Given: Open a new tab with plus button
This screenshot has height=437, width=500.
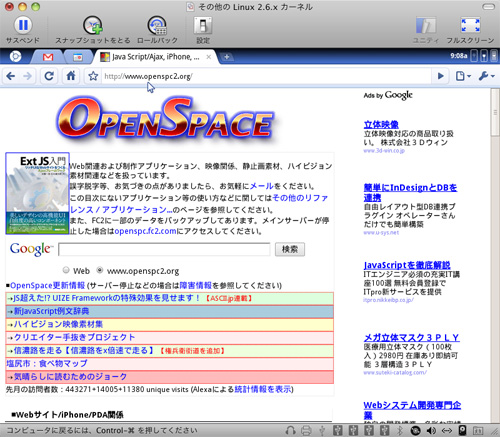Looking at the screenshot, I should point(227,57).
